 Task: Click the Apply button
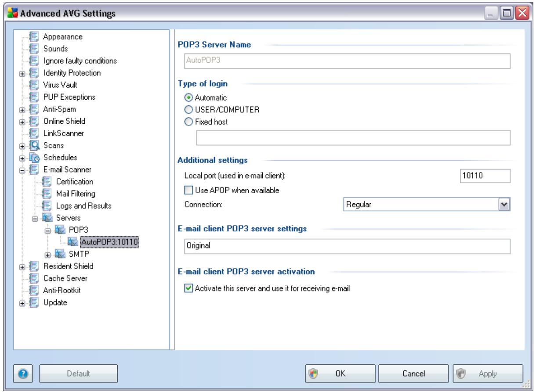(x=488, y=374)
